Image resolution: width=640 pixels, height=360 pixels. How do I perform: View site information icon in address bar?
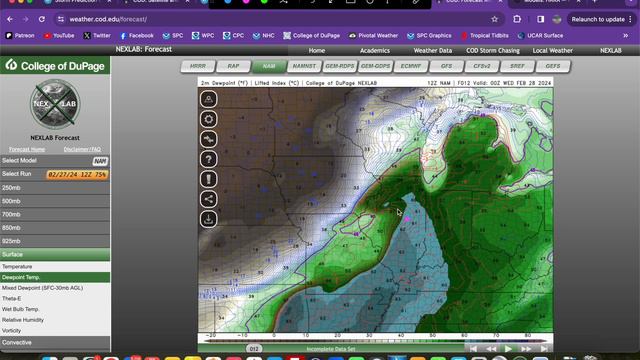click(61, 19)
